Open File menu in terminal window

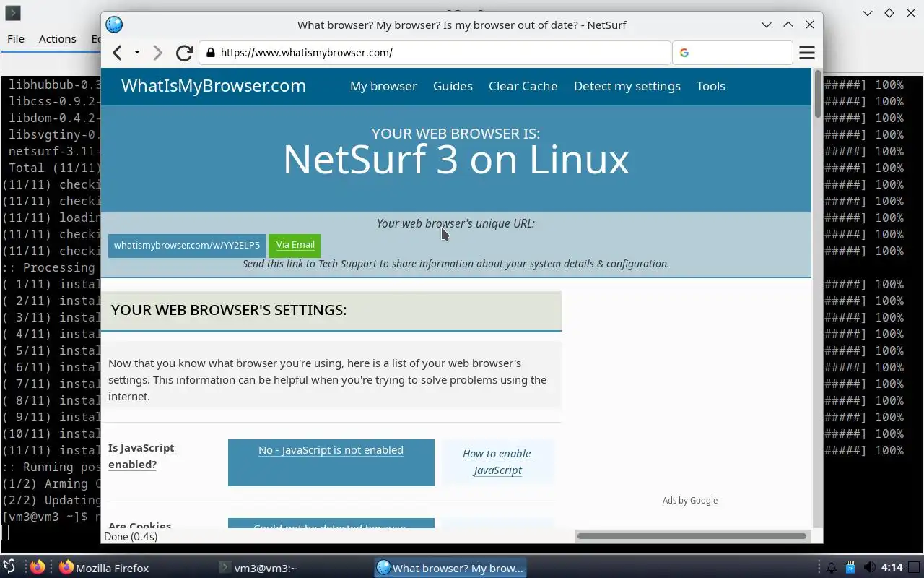point(15,39)
